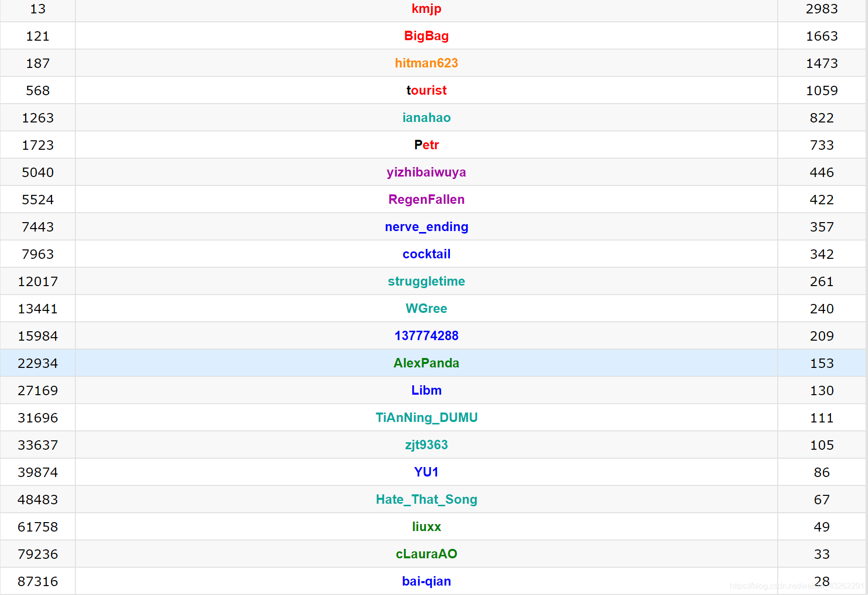The width and height of the screenshot is (868, 595).
Task: Open struggletime's profile link
Action: pyautogui.click(x=426, y=281)
